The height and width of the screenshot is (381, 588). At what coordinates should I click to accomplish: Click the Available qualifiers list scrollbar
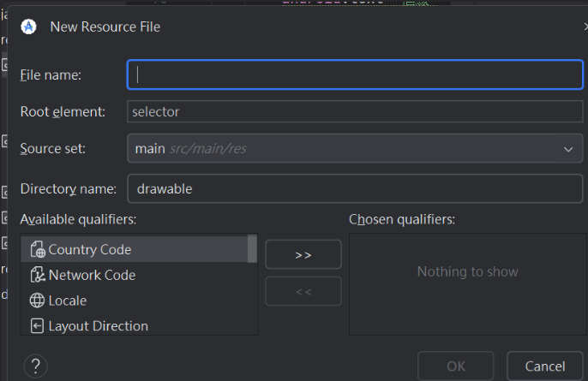point(252,248)
